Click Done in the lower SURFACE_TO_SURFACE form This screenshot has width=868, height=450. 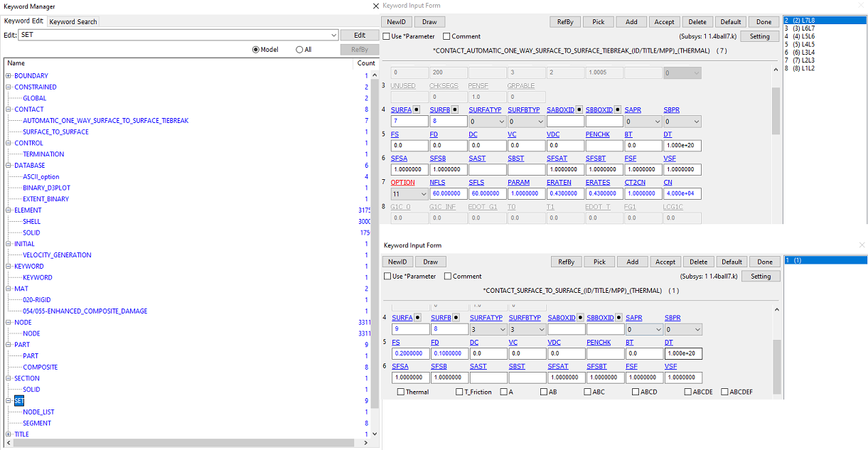(x=765, y=262)
